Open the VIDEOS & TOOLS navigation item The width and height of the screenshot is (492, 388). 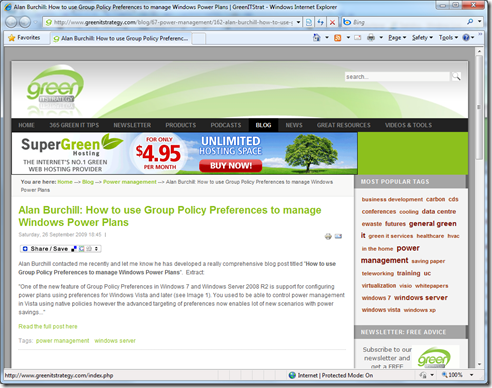click(409, 125)
